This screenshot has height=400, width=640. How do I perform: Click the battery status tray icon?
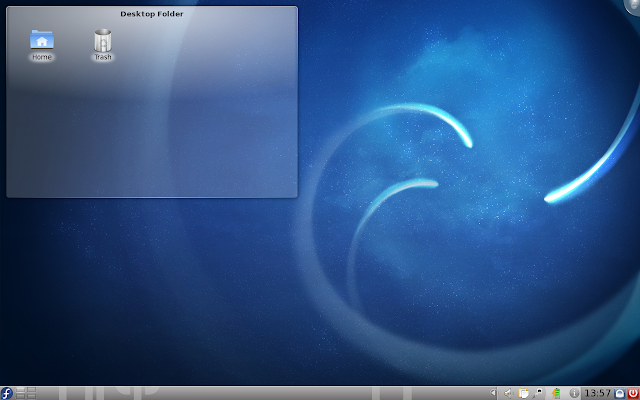555,392
